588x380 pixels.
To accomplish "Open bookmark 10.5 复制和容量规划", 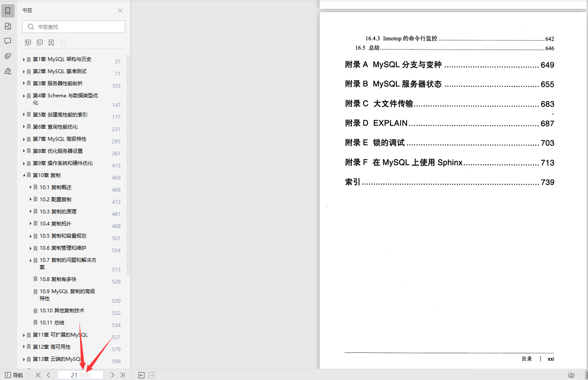I will click(x=63, y=236).
